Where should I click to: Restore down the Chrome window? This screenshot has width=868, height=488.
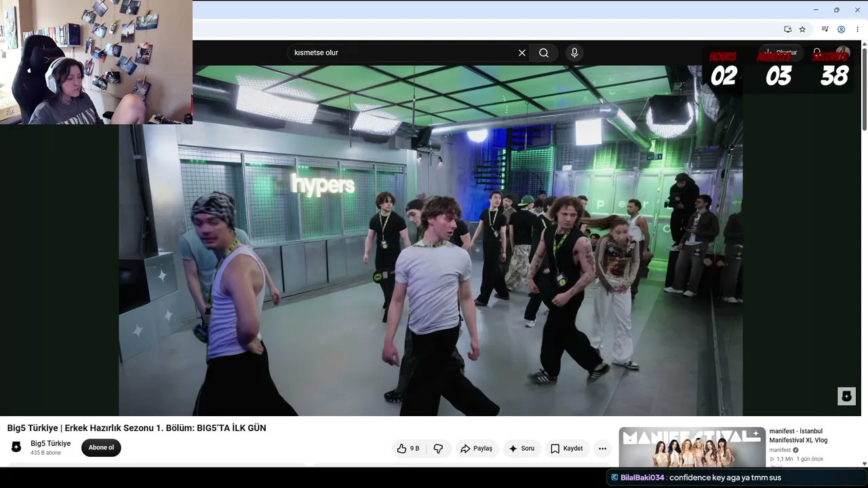coord(837,9)
